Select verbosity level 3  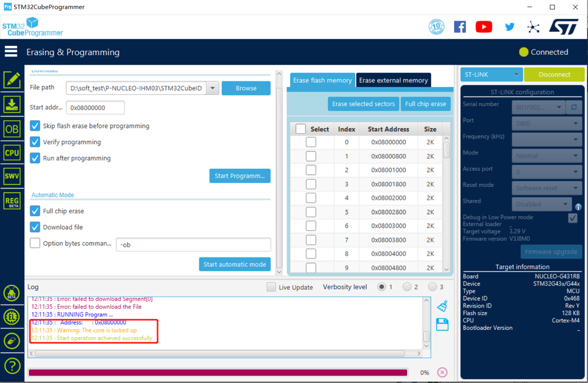[x=432, y=287]
